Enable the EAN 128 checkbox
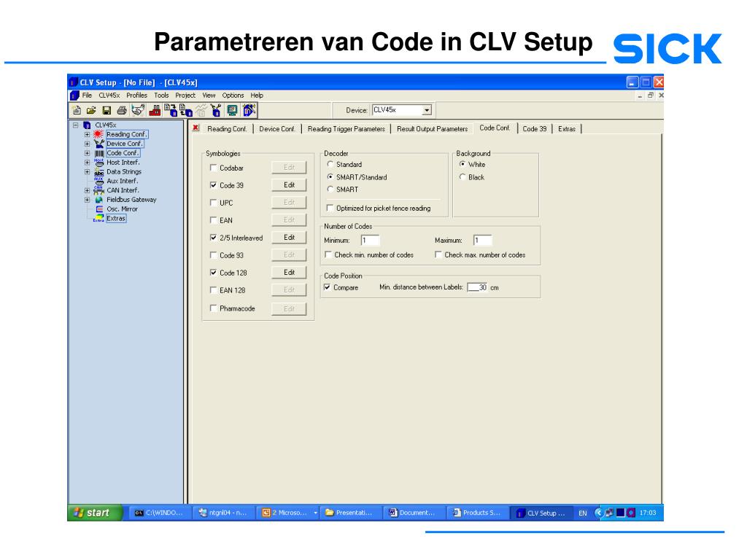The height and width of the screenshot is (560, 747). (x=214, y=289)
